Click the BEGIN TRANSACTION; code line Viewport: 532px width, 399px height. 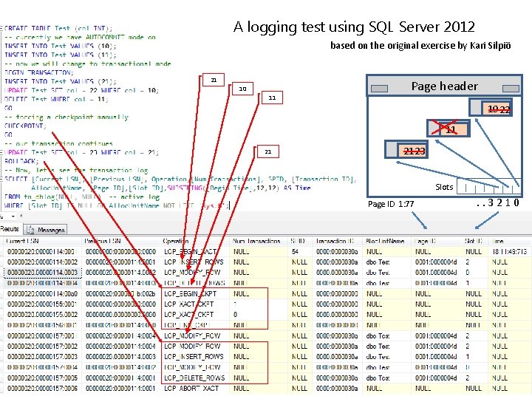[x=39, y=72]
